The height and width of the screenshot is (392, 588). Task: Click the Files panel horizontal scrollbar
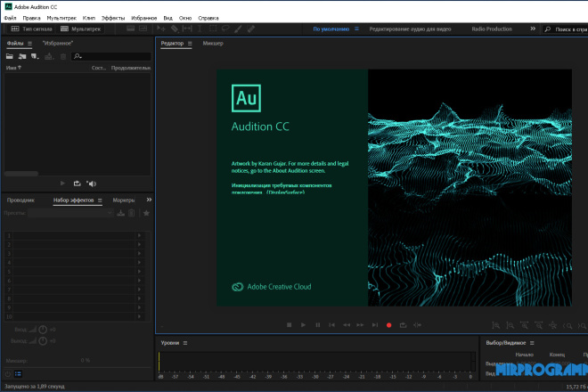point(21,174)
